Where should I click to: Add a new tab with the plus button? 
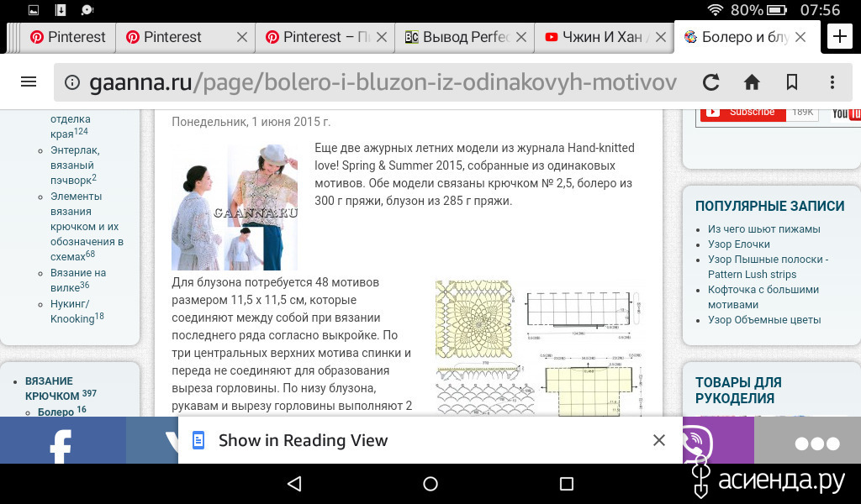(840, 37)
